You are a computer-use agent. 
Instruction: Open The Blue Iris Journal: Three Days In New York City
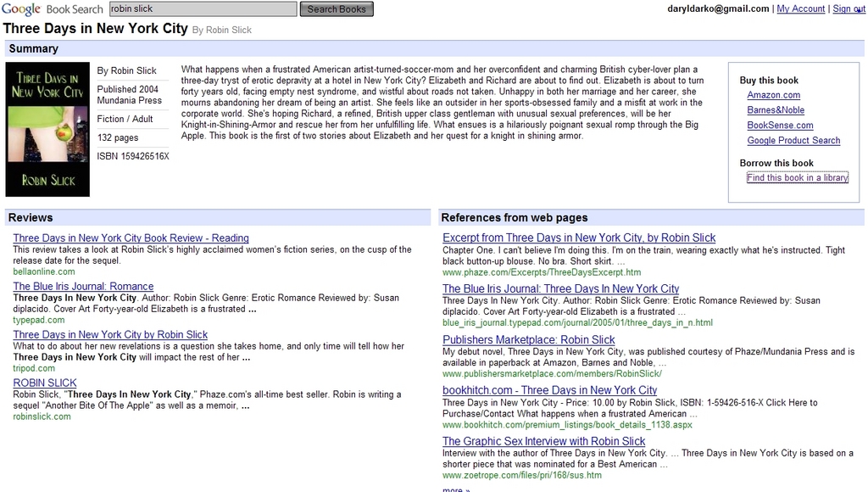click(560, 288)
